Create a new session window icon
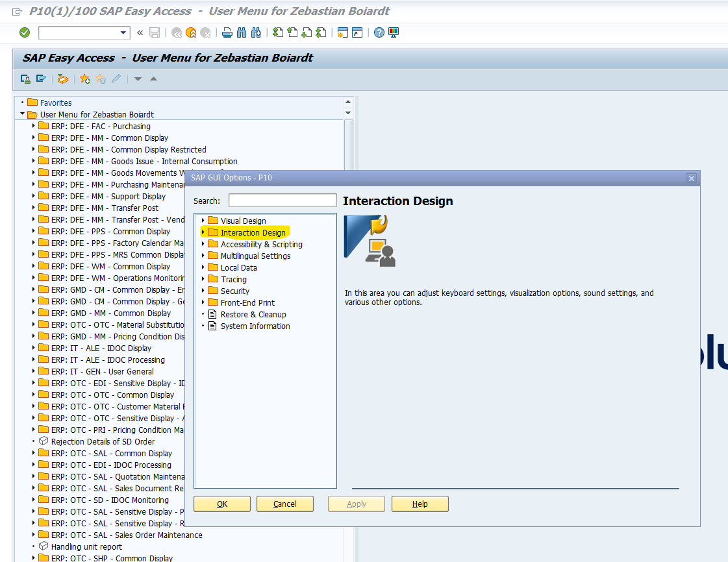Image resolution: width=728 pixels, height=562 pixels. (x=343, y=32)
